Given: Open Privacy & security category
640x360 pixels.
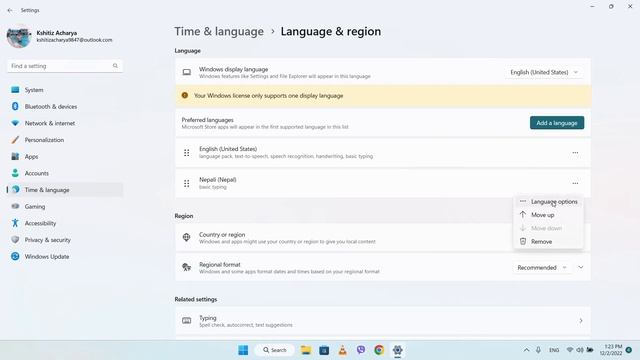Looking at the screenshot, I should click(x=64, y=240).
